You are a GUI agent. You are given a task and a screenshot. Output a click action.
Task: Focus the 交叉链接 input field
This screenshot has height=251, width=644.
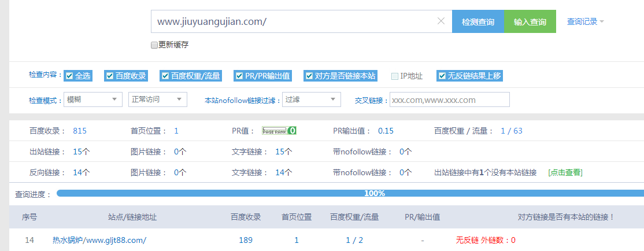click(x=449, y=99)
